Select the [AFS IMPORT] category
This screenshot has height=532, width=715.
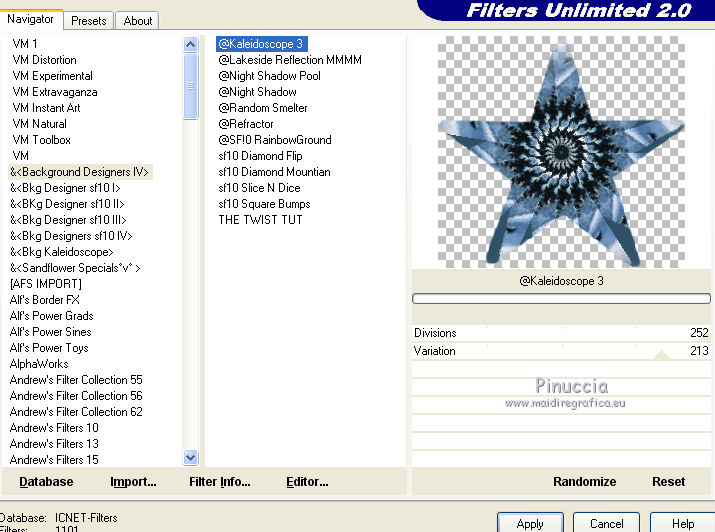(46, 284)
